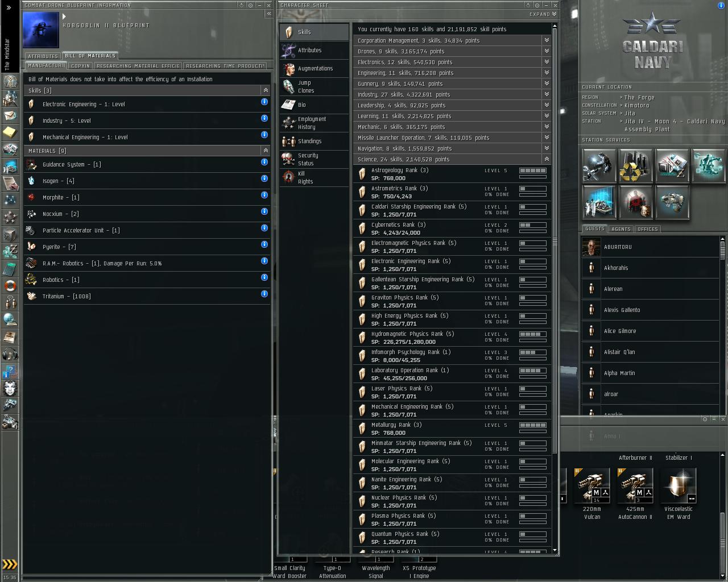The width and height of the screenshot is (728, 582).
Task: Open the Bounty Office station service
Action: point(635,202)
